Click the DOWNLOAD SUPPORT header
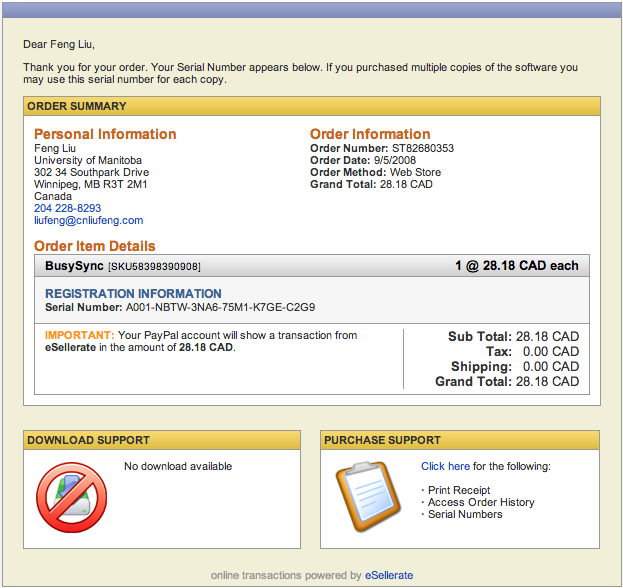623x588 pixels. coord(162,440)
